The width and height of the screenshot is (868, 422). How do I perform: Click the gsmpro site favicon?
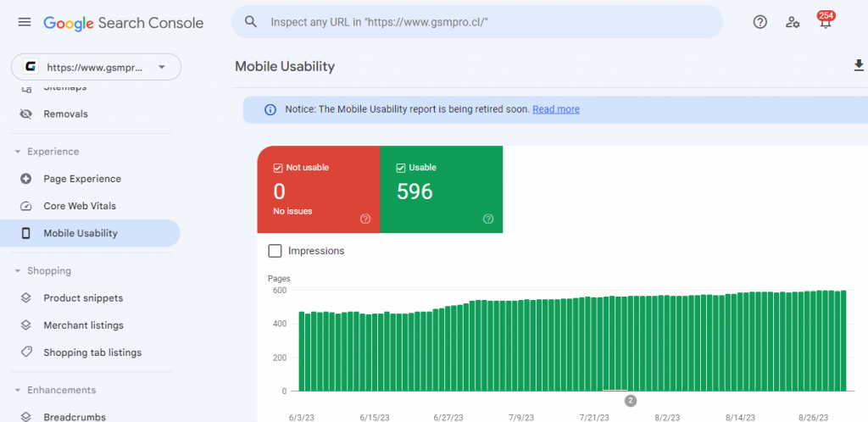pos(31,68)
